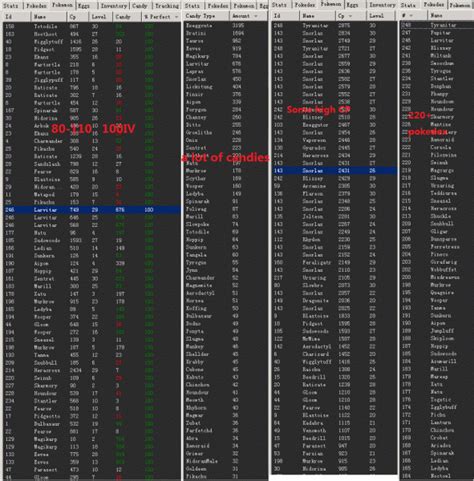Select the Chansey 260 candy row
Image resolution: width=474 pixels, height=481 pixels.
tap(226, 117)
